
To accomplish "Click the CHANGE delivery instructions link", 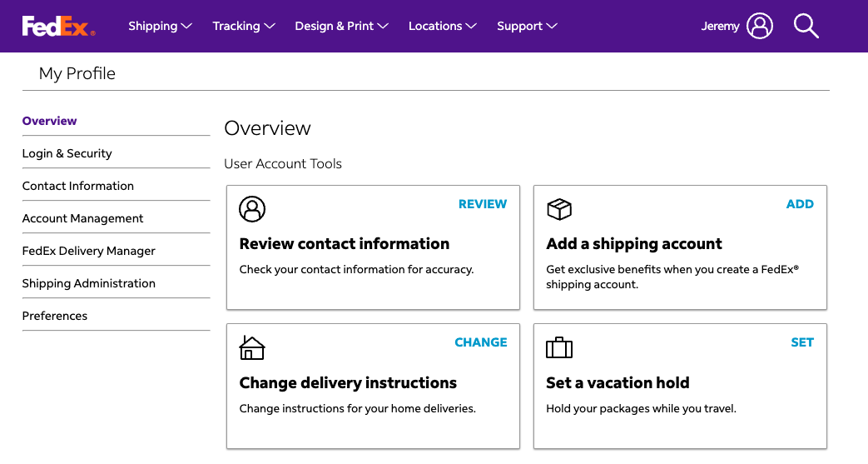I will tap(480, 342).
